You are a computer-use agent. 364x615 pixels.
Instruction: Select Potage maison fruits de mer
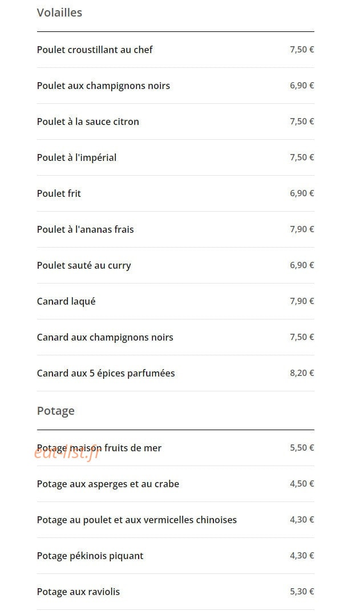[175, 448]
